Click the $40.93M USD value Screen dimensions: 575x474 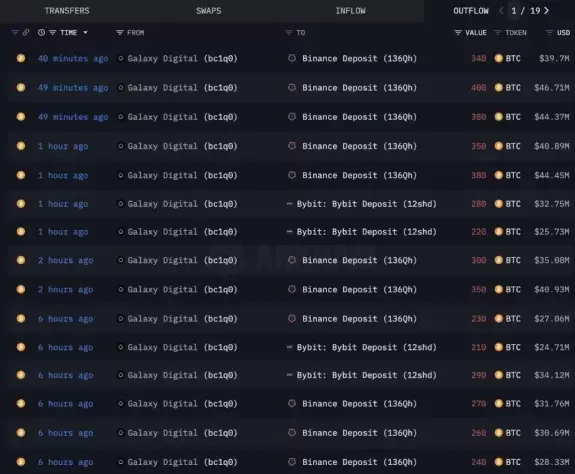552,289
